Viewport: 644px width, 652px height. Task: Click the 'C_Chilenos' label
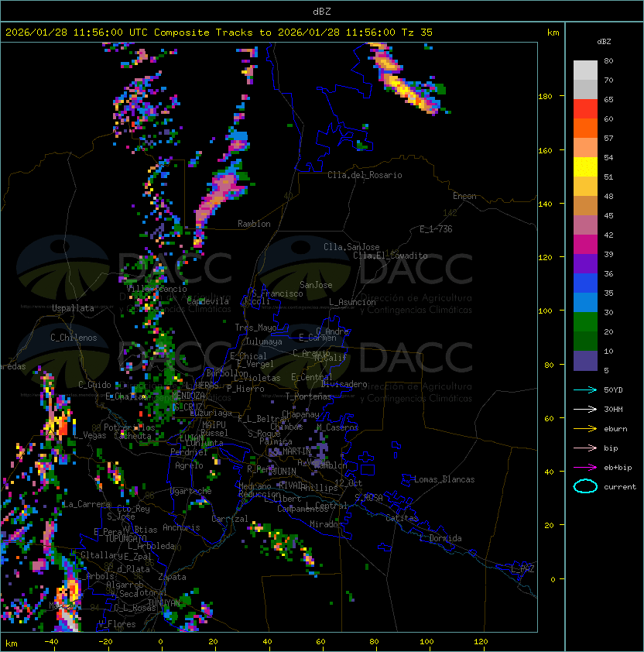tap(74, 338)
